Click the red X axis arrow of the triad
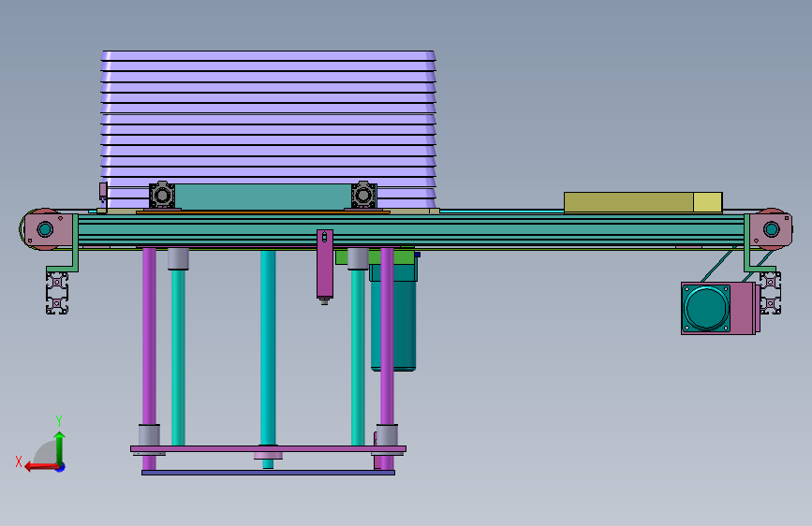The image size is (812, 526). pos(40,467)
